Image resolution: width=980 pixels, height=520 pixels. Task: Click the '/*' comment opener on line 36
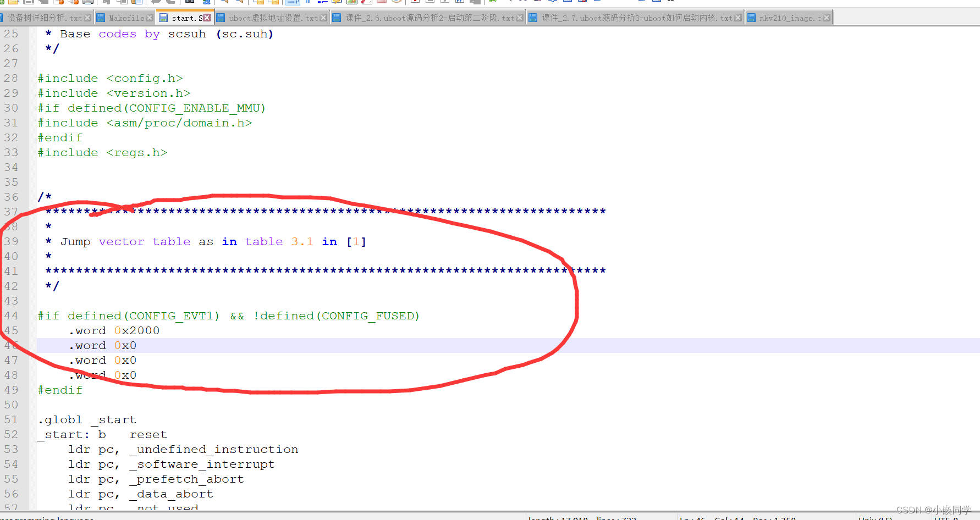click(45, 197)
